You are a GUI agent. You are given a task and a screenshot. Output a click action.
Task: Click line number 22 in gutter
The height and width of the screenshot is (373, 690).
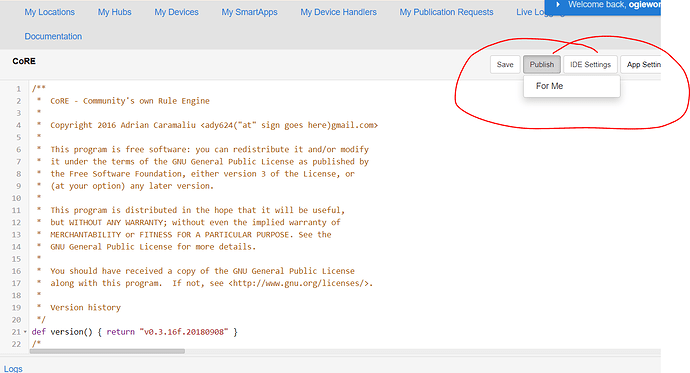pos(16,344)
